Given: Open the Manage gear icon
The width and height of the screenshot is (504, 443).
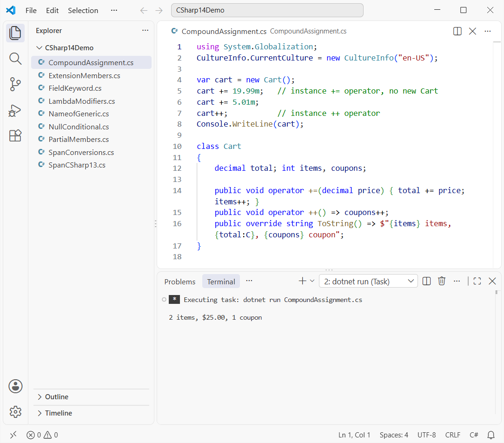Looking at the screenshot, I should click(x=15, y=411).
